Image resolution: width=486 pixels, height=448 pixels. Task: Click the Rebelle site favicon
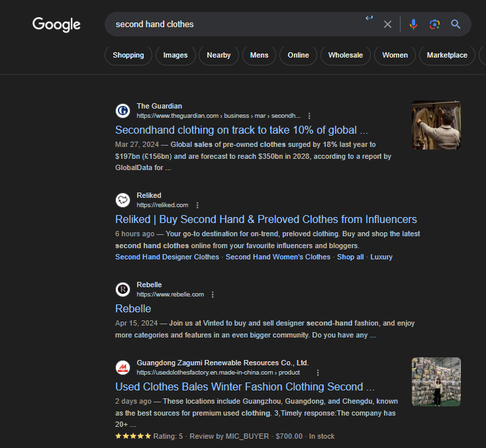[x=122, y=289]
